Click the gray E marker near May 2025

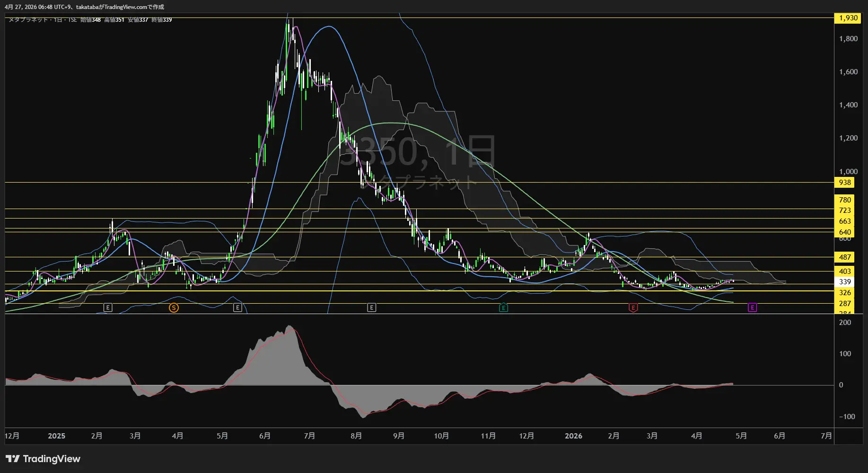[x=237, y=308]
